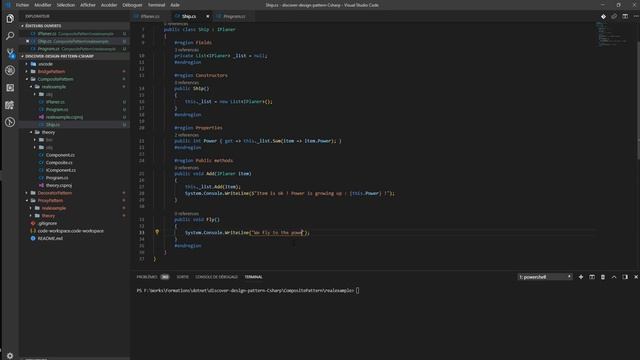
Task: Click the lightbulb quick fix on line 33
Action: pos(157,232)
